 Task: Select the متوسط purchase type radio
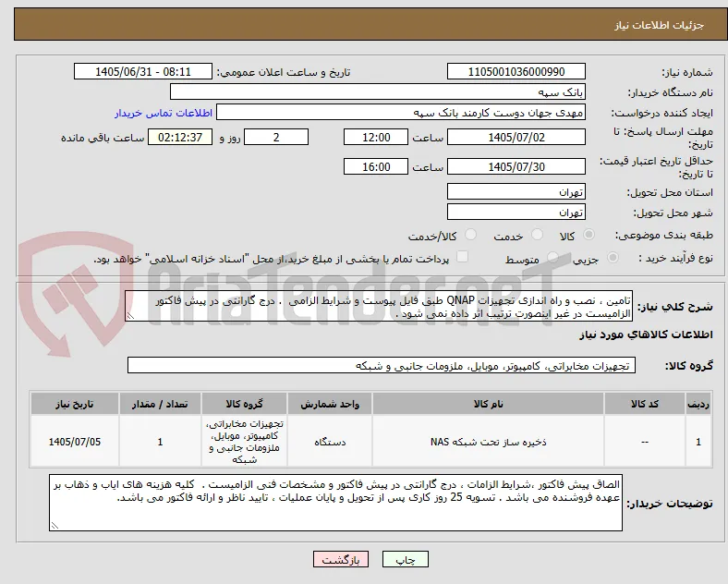(x=552, y=258)
